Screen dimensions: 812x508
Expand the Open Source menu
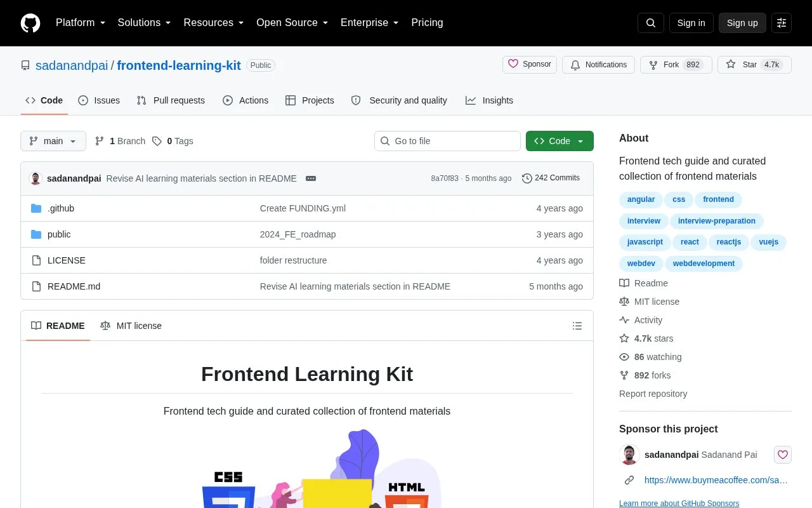pos(292,23)
